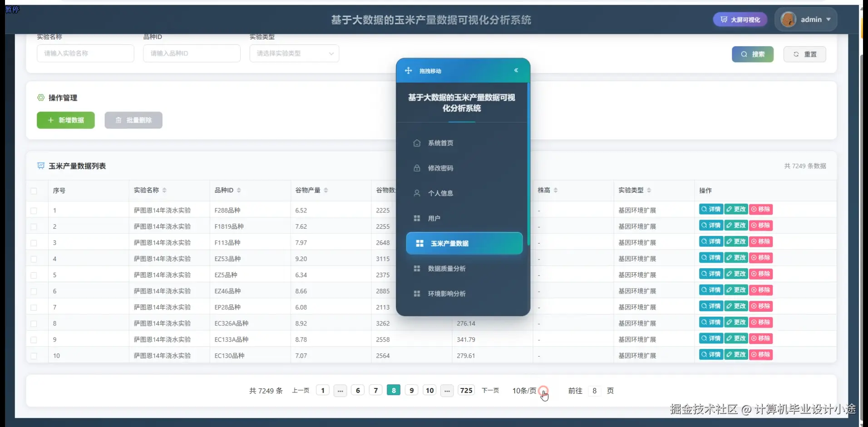This screenshot has width=868, height=427.
Task: Click 详情 on the first table row
Action: coord(711,209)
